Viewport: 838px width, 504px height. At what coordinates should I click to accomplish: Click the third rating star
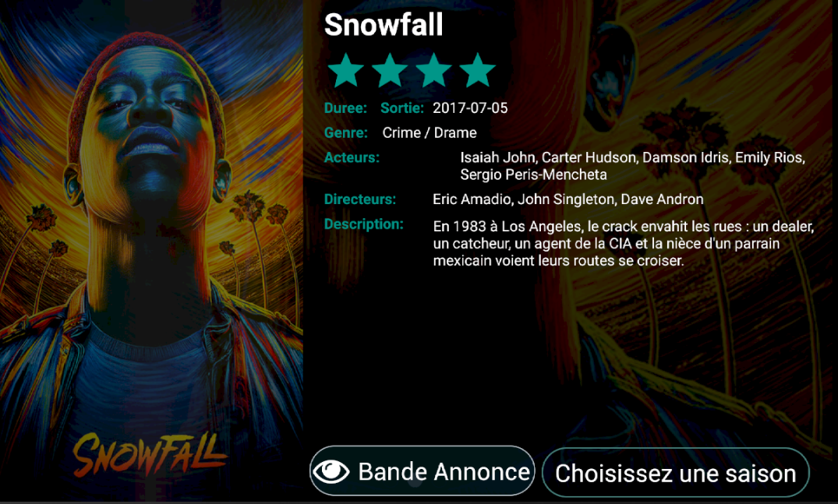[433, 70]
